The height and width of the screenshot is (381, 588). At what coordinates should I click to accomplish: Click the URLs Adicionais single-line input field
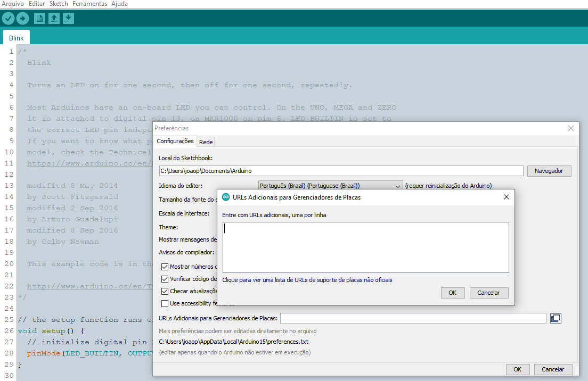point(413,318)
